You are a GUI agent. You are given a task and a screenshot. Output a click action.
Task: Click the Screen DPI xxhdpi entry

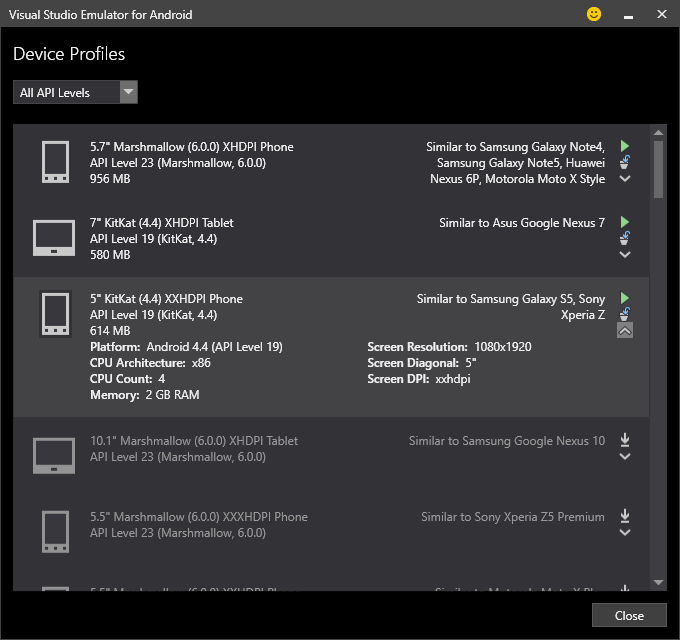point(419,379)
